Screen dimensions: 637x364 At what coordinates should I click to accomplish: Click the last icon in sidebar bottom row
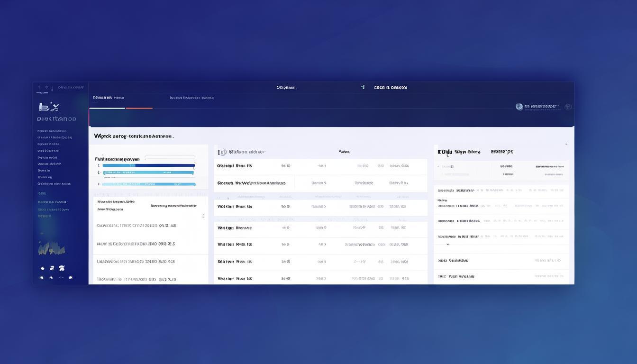[x=71, y=277]
